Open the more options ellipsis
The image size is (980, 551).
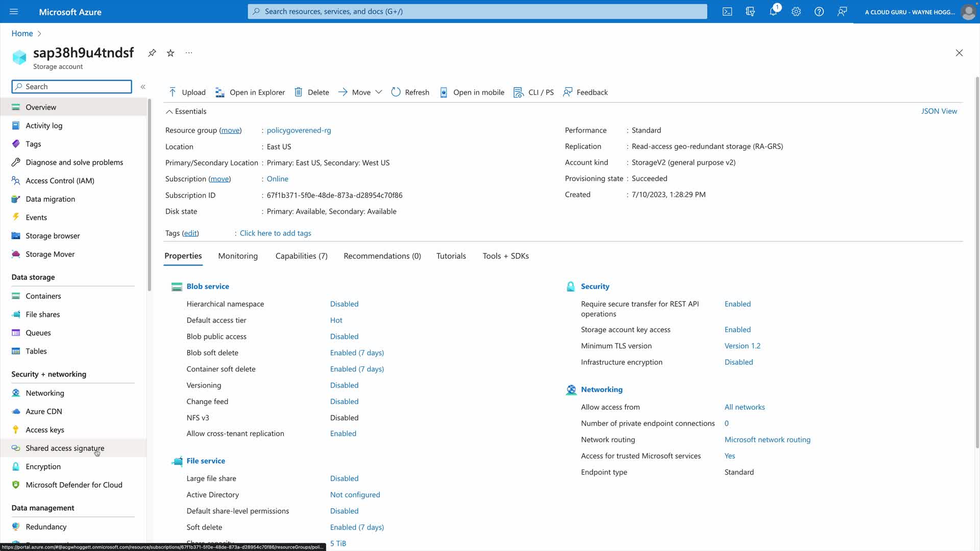[189, 53]
